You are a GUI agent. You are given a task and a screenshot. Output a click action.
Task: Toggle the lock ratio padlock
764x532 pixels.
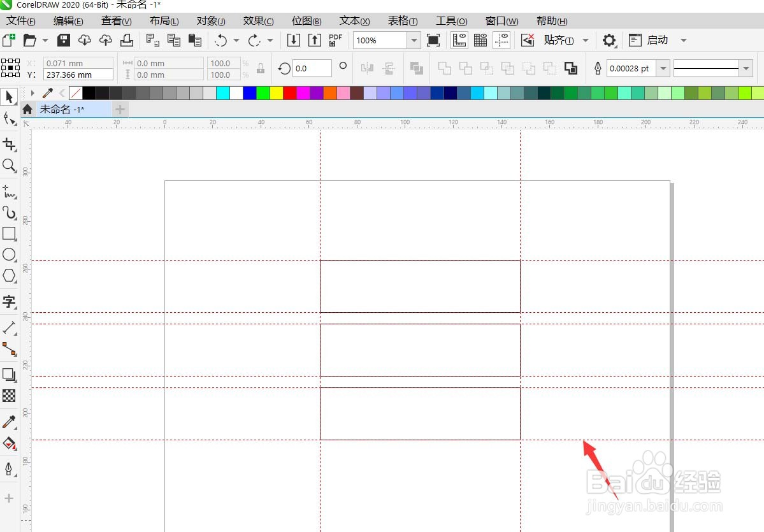(x=261, y=69)
